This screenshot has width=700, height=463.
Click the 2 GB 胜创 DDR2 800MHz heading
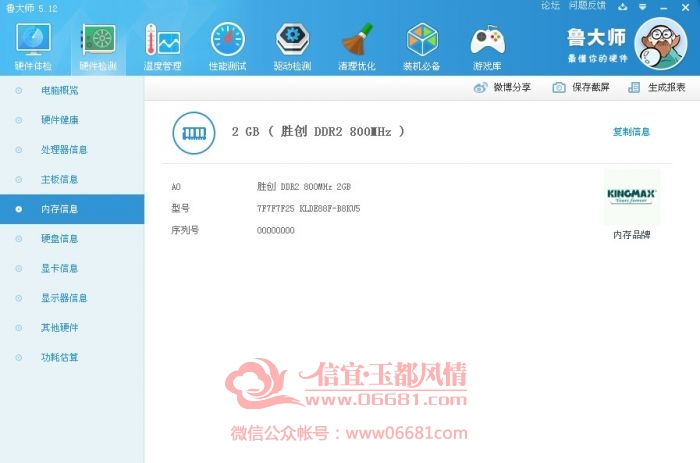(318, 131)
